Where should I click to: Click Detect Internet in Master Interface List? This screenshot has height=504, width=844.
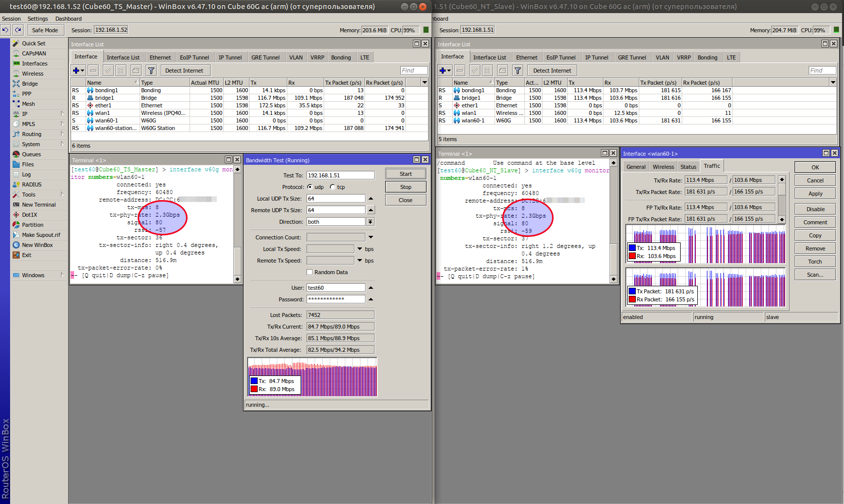click(x=184, y=71)
